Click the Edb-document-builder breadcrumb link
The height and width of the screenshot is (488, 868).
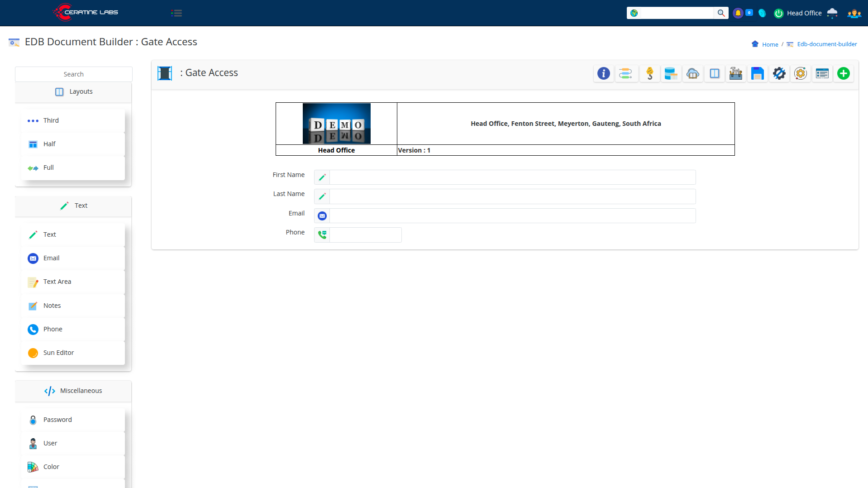point(826,44)
